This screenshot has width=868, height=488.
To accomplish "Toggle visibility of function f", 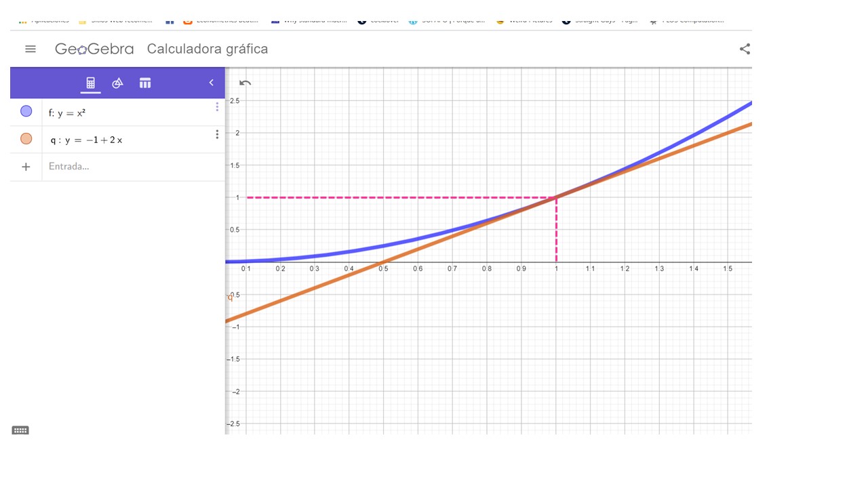I will click(x=26, y=111).
